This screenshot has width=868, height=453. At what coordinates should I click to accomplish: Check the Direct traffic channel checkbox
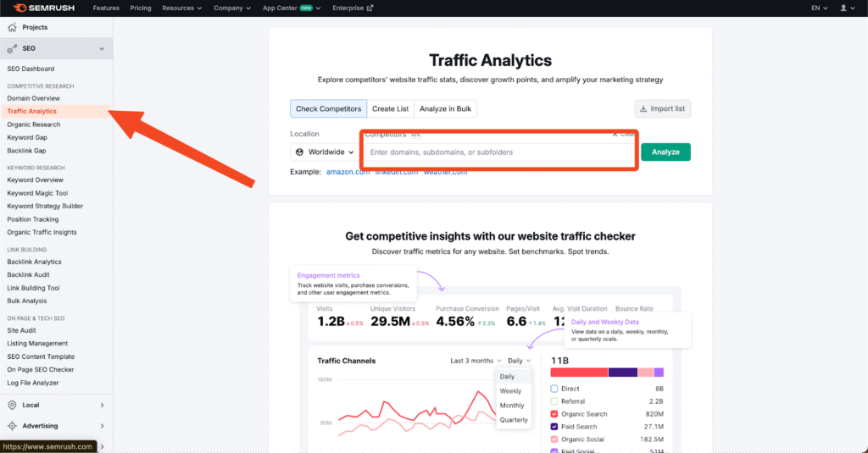(x=554, y=389)
